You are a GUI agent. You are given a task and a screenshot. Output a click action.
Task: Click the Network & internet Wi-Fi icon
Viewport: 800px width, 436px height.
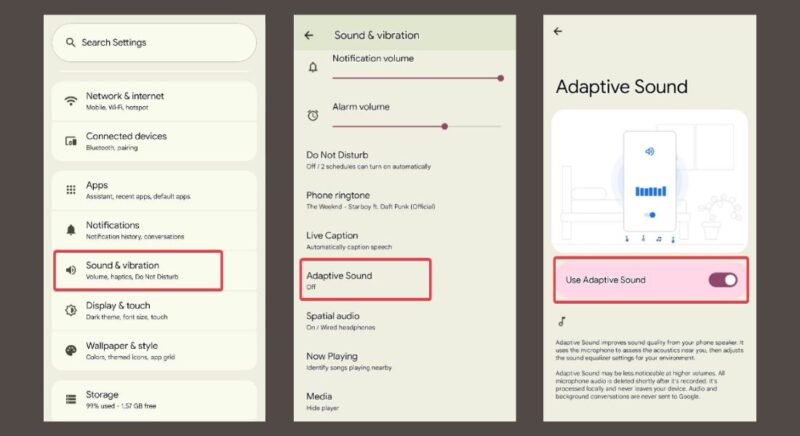71,100
